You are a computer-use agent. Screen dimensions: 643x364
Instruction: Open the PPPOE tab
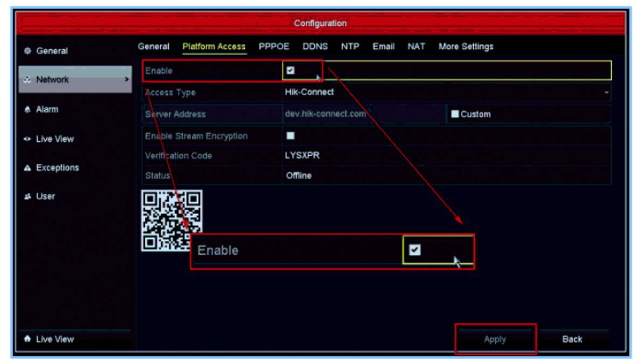[x=274, y=46]
